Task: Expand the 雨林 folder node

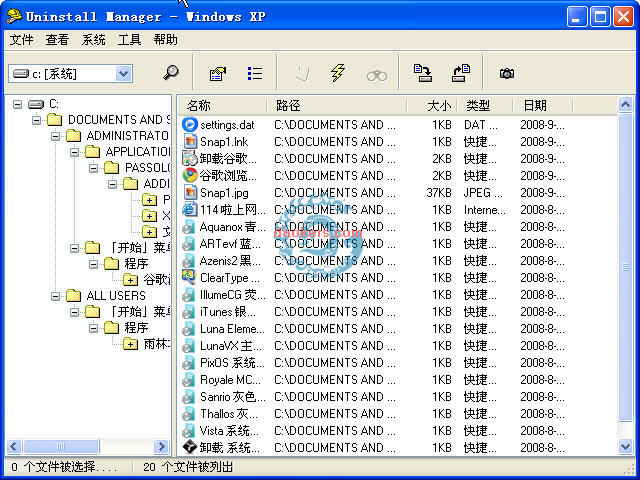Action: click(130, 344)
